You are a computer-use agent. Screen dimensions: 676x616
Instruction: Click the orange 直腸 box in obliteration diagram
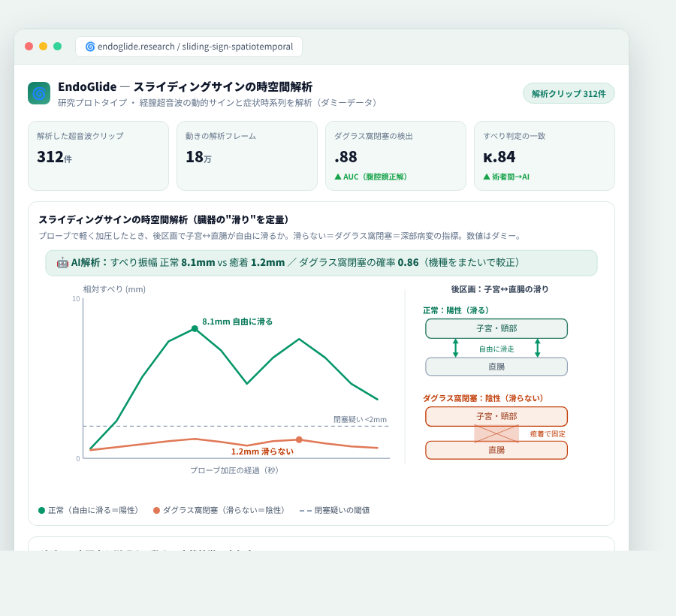(496, 450)
